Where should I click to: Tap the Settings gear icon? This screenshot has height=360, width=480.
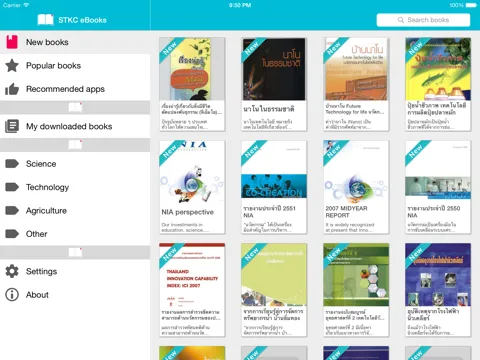coord(12,271)
